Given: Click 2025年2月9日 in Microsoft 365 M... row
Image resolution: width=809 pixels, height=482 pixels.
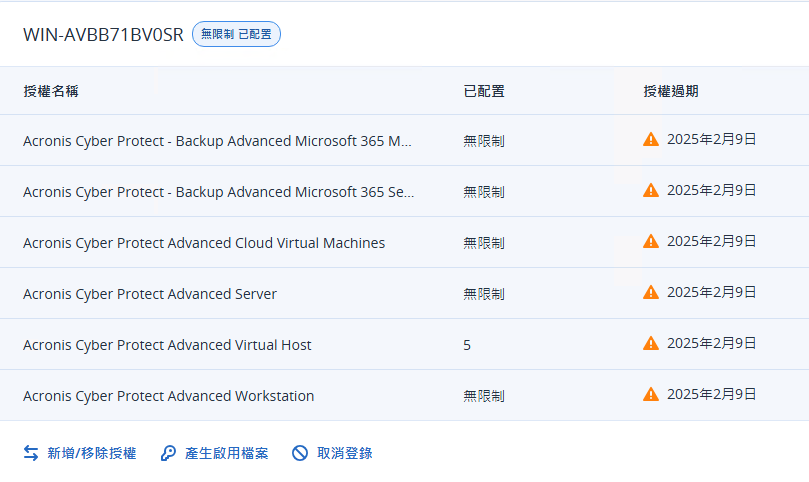Looking at the screenshot, I should coord(711,139).
